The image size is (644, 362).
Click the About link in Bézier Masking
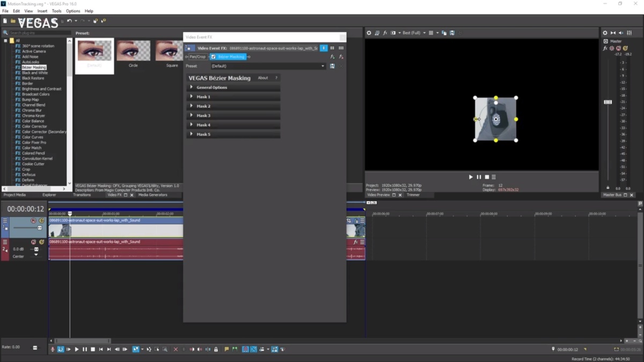pyautogui.click(x=262, y=78)
